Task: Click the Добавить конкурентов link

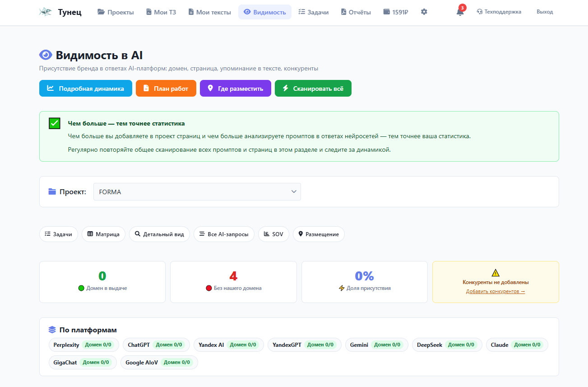Action: 495,292
